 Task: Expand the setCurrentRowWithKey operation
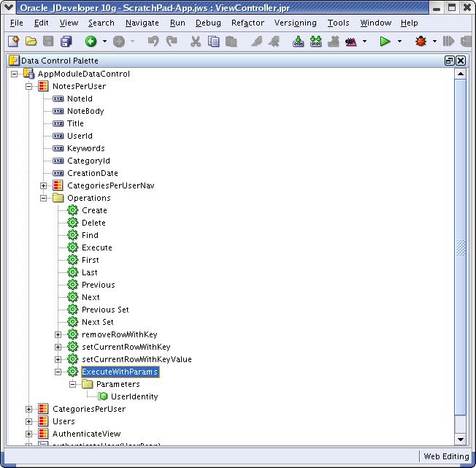click(x=58, y=347)
